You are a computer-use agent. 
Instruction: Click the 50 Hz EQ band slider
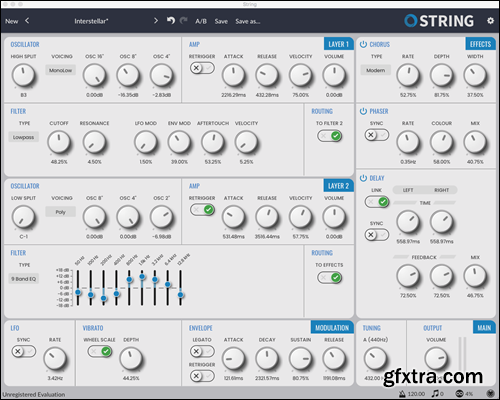coord(78,288)
